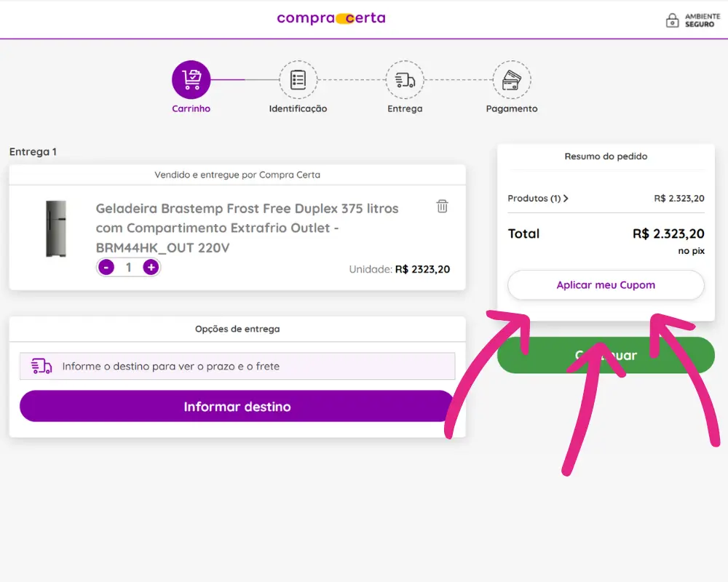Click the Opções de entrega heading
Viewport: 728px width, 582px height.
237,329
